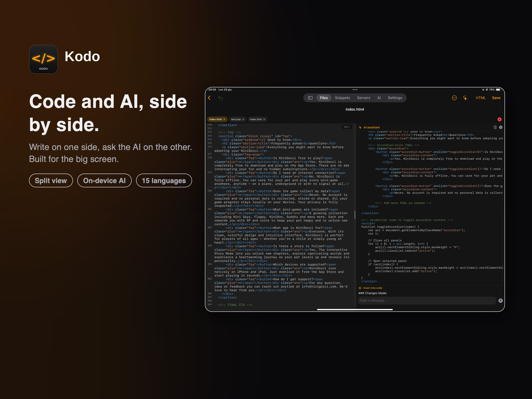Switch to the AI tab
The height and width of the screenshot is (399, 532).
[379, 98]
